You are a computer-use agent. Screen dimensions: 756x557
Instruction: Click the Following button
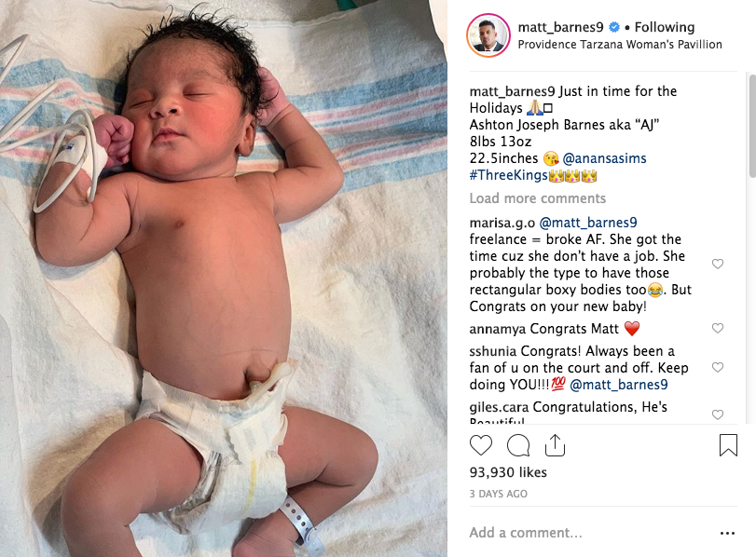coord(665,27)
